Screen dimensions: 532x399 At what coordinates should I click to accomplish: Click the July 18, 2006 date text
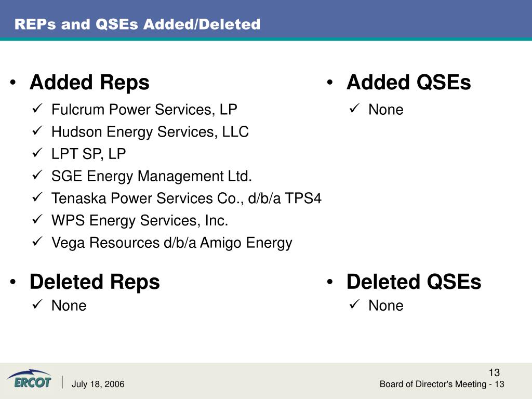point(98,384)
